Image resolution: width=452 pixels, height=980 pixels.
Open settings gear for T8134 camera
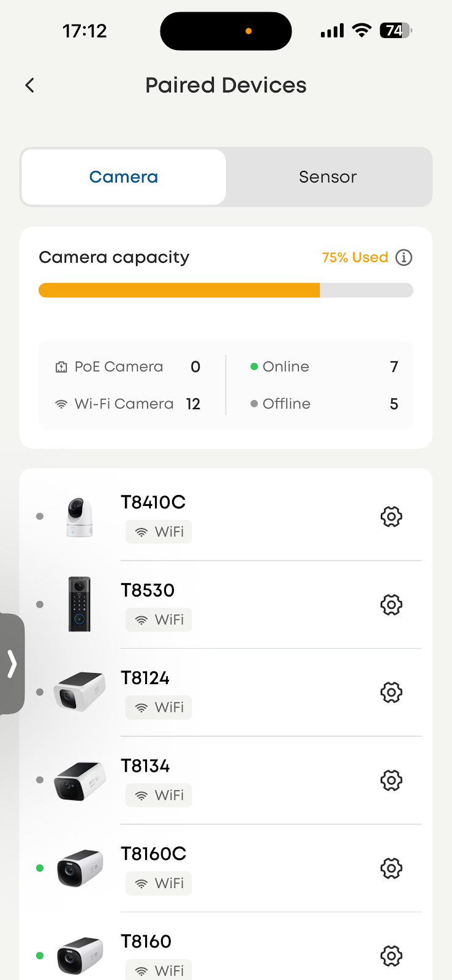pyautogui.click(x=391, y=780)
